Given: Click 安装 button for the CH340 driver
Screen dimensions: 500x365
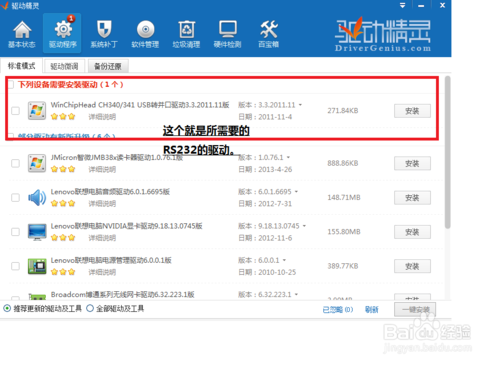Looking at the screenshot, I should coord(412,111).
